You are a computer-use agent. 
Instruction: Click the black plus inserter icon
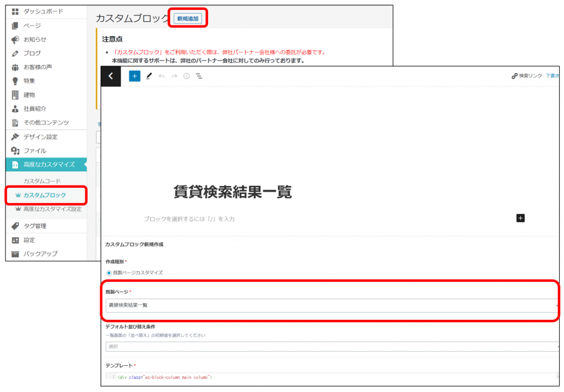520,218
